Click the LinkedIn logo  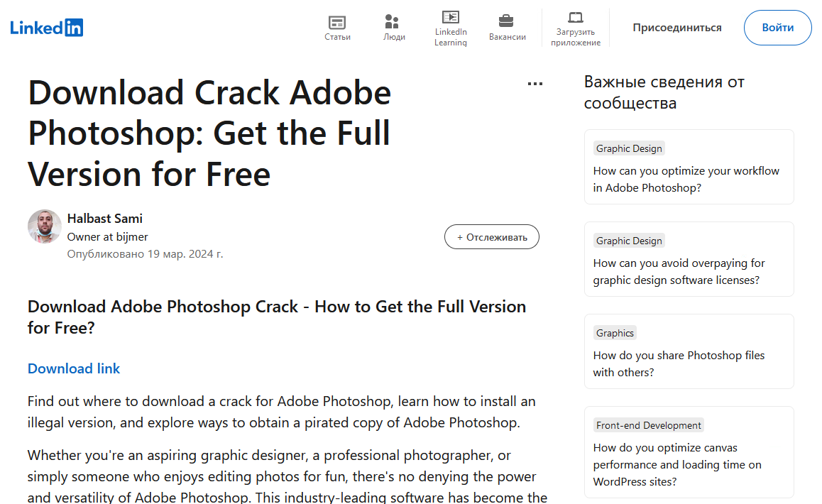point(47,28)
